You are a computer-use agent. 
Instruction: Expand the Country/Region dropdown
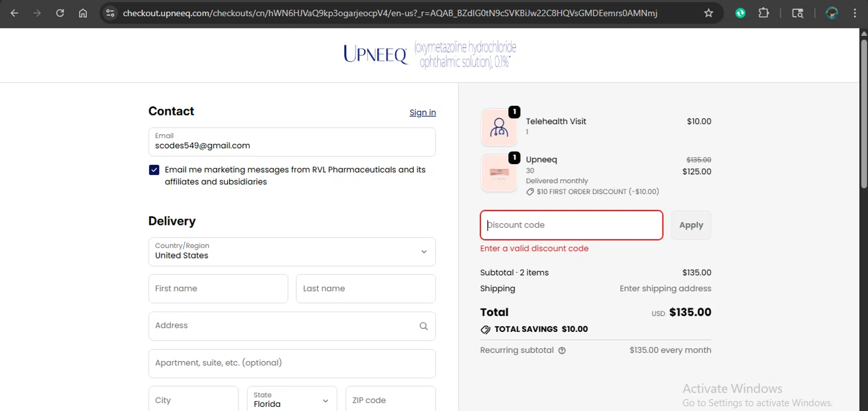[x=292, y=251]
